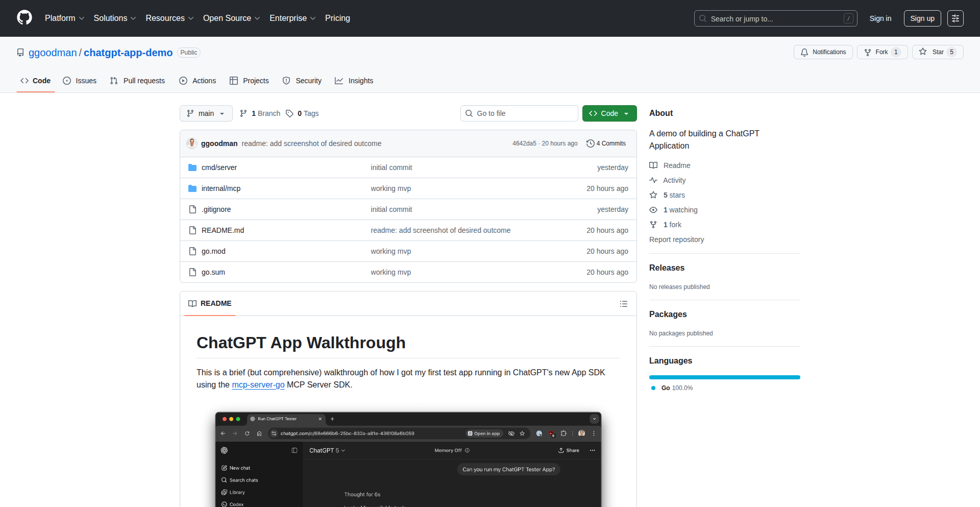Click the GitHub logo icon
Image resolution: width=980 pixels, height=507 pixels.
coord(24,18)
